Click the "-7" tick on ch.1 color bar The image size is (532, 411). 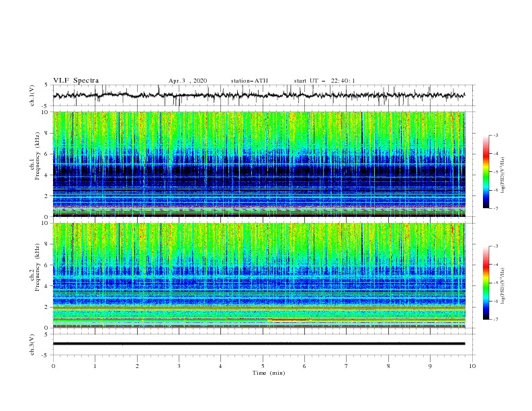coord(496,208)
